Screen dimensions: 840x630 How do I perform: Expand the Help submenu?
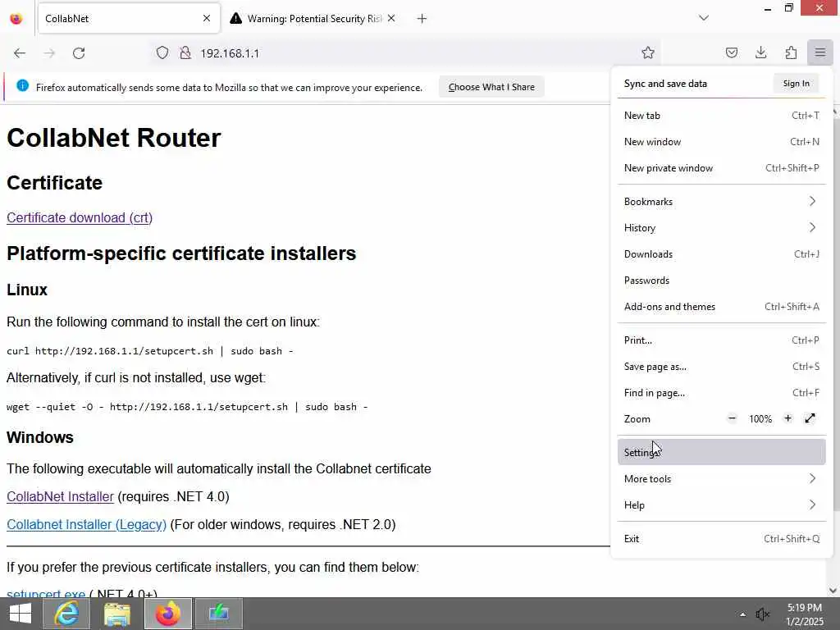click(x=722, y=504)
